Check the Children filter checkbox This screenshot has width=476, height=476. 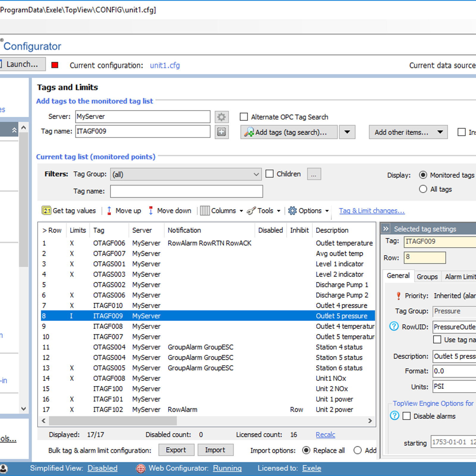pos(270,174)
